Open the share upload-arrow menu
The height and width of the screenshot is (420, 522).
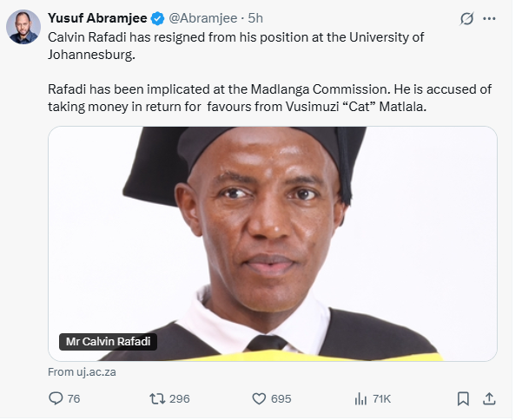coord(489,398)
